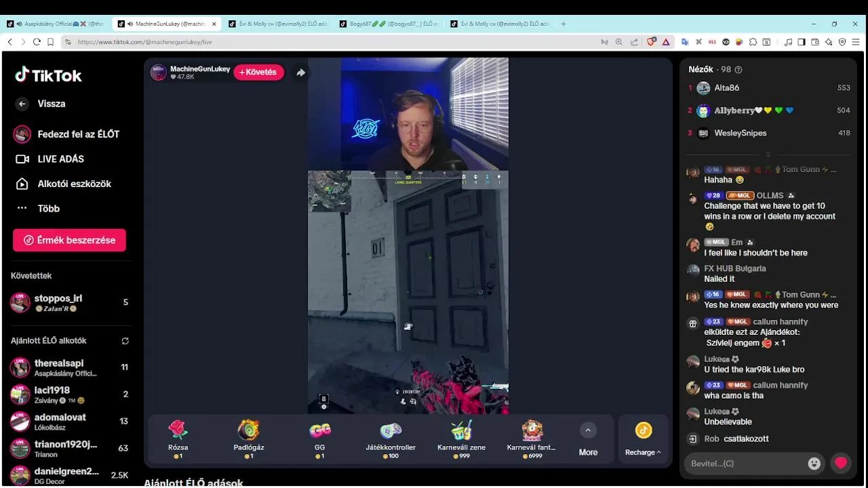
Task: Send the Padlógáz gift
Action: coord(249,439)
